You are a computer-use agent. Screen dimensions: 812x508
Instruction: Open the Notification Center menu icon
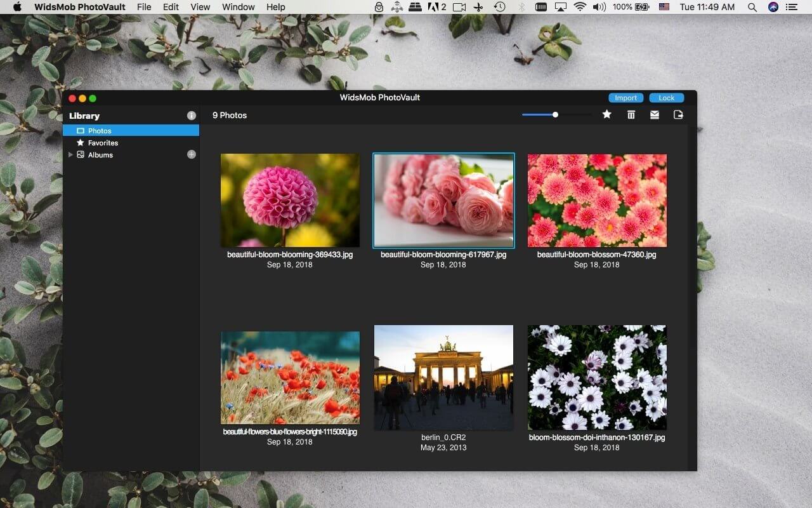(790, 7)
